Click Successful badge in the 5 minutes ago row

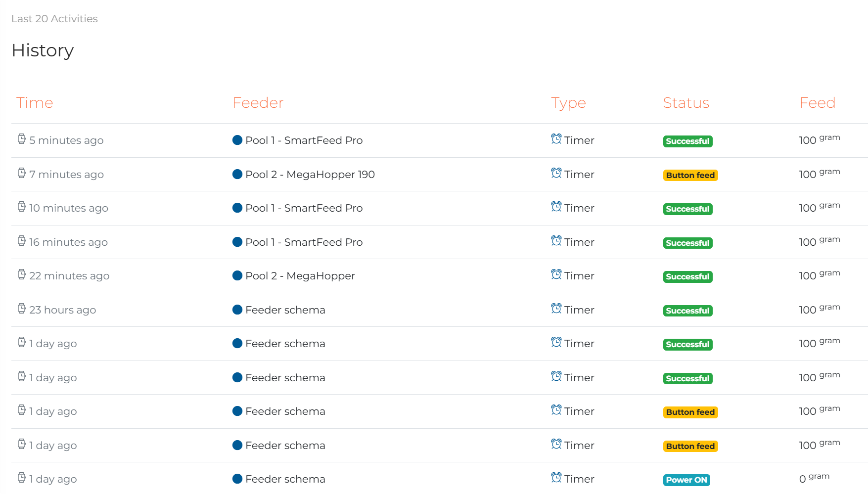click(687, 141)
